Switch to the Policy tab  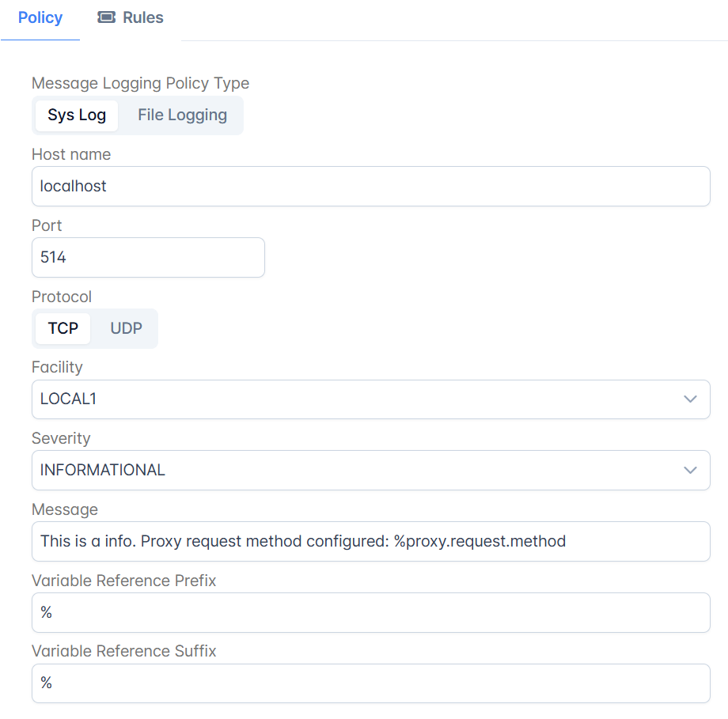(40, 17)
